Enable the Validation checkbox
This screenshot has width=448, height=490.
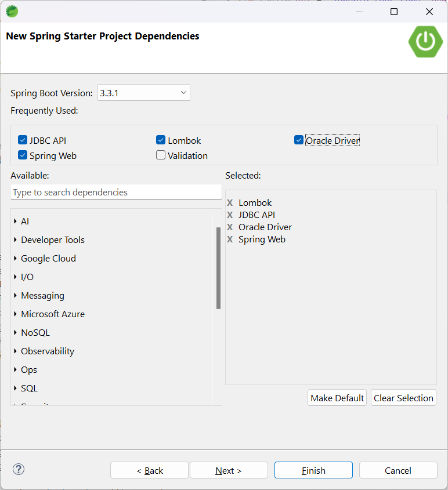point(161,155)
